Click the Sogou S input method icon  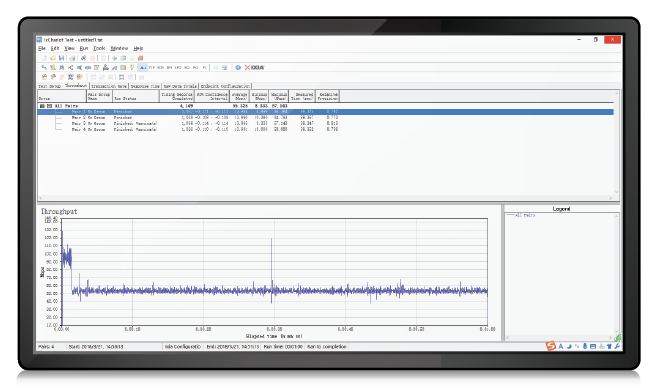click(x=551, y=346)
